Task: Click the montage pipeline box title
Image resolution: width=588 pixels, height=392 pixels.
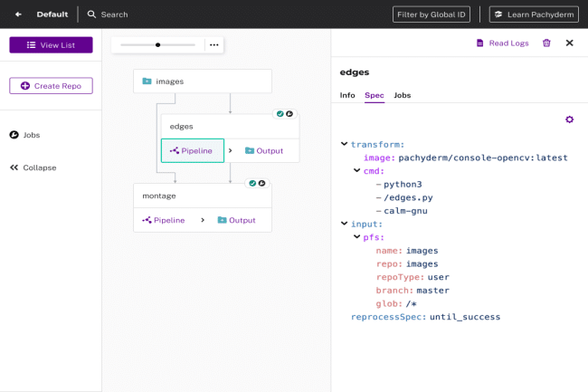Action: point(159,196)
